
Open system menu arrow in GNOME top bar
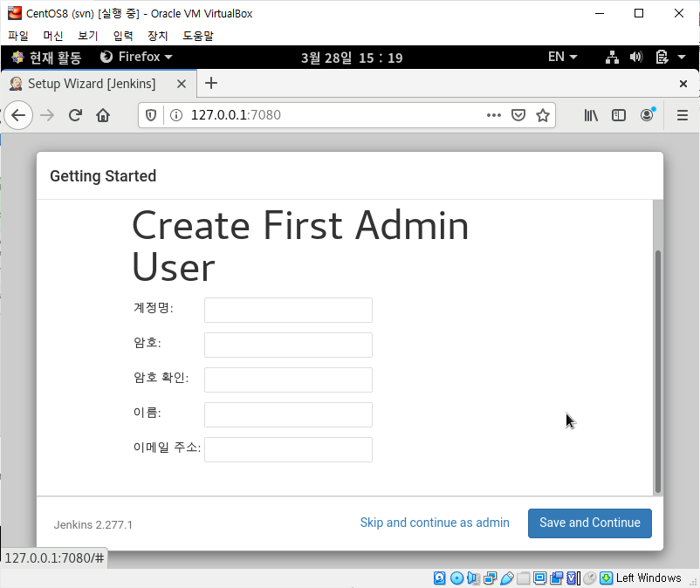682,57
